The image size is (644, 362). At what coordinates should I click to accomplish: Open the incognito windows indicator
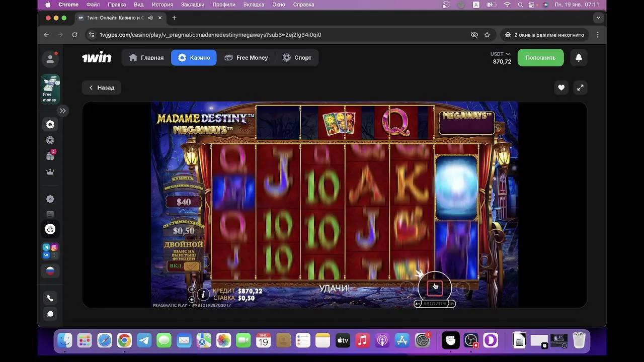(x=544, y=35)
